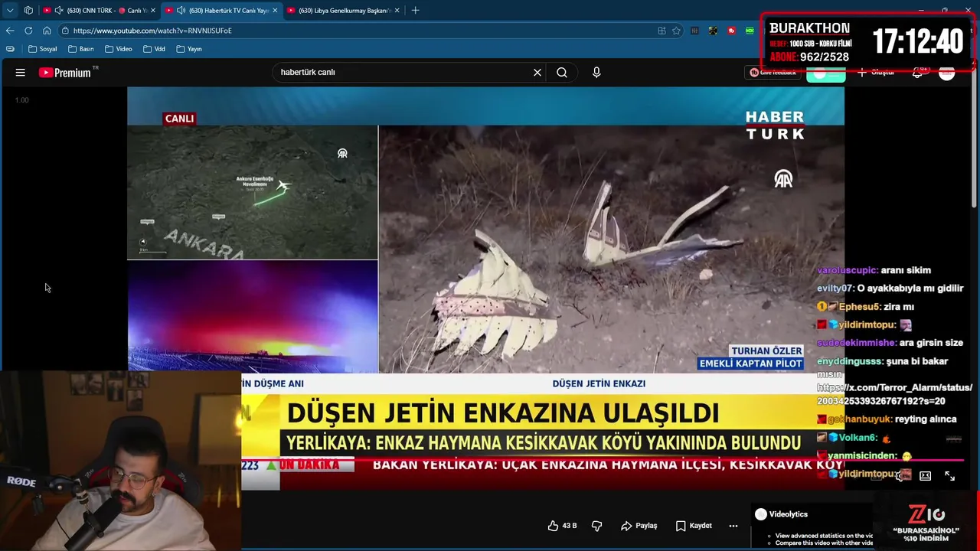Open the YouTube hamburger guide menu
This screenshot has height=551, width=980.
pos(21,73)
